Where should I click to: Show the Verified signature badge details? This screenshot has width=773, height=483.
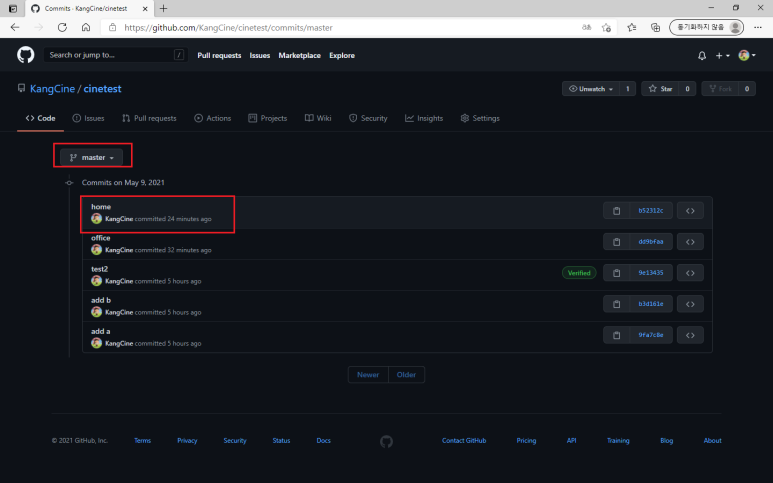[x=579, y=273]
